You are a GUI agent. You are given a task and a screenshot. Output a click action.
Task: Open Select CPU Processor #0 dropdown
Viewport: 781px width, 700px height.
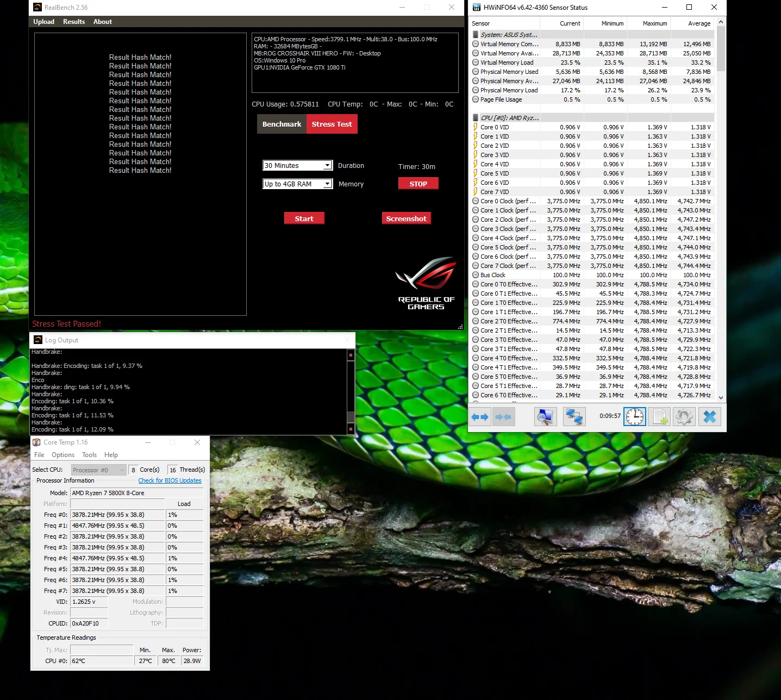click(98, 470)
